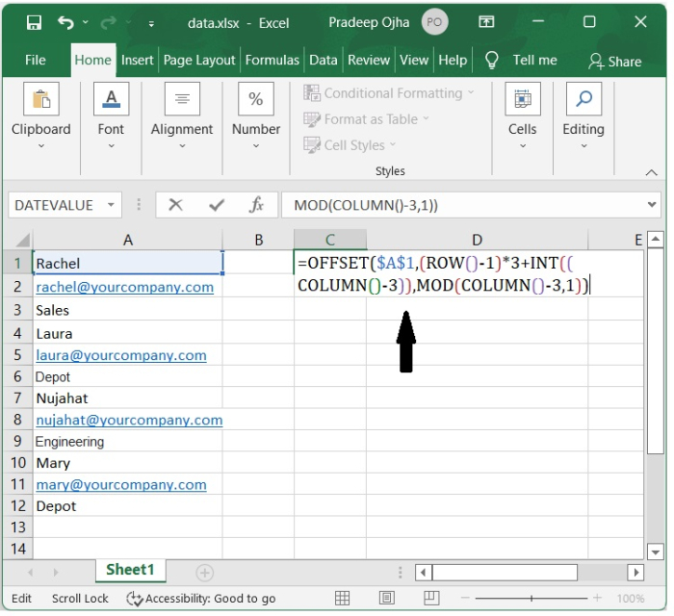The image size is (674, 616).
Task: Open the Number format percent icon
Action: (255, 99)
